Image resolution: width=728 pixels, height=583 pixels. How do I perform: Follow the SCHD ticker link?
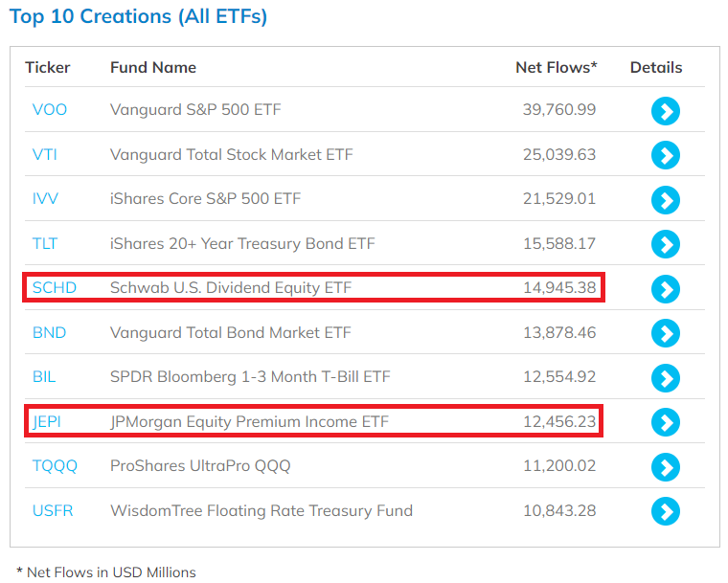(54, 287)
